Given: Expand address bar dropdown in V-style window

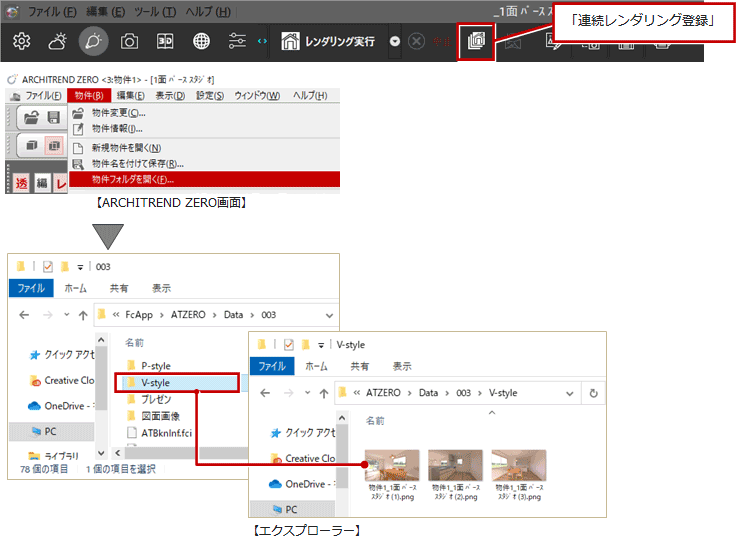Looking at the screenshot, I should pos(570,394).
